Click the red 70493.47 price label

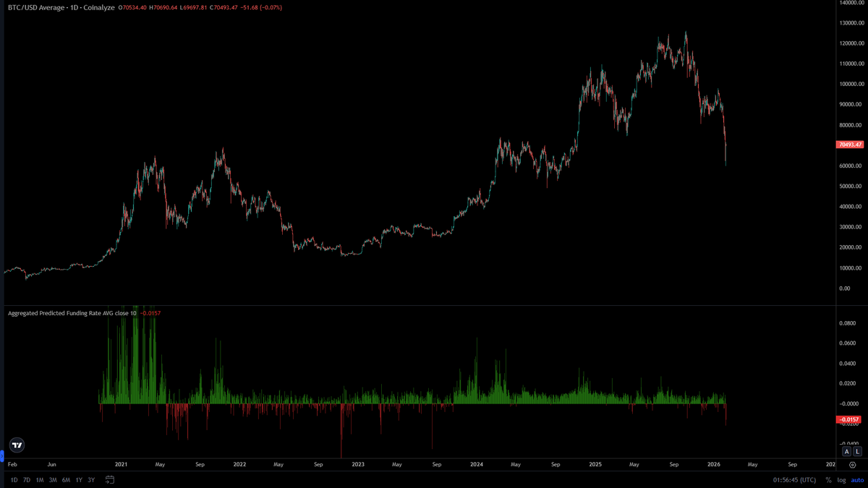[x=850, y=145]
